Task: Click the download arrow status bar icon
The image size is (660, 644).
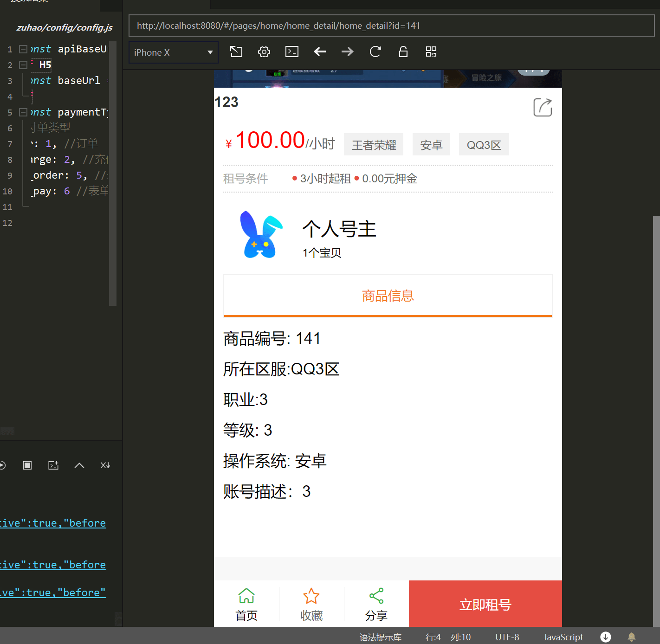Action: point(606,637)
